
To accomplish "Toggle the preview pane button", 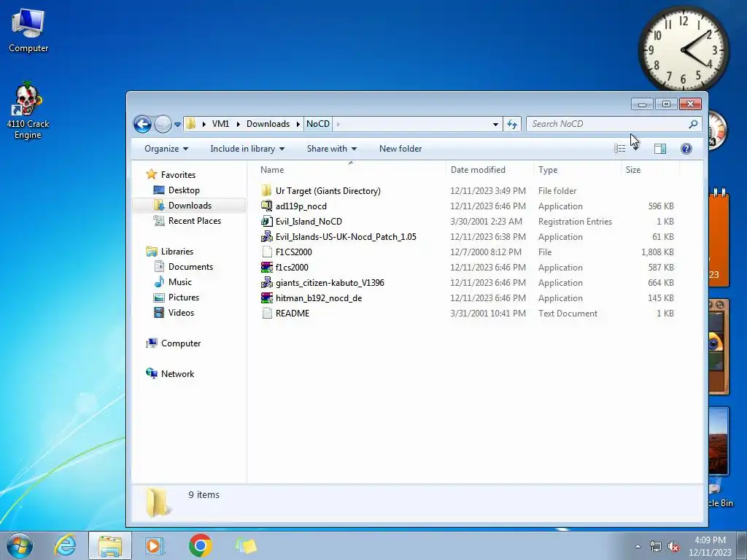I will [x=659, y=149].
